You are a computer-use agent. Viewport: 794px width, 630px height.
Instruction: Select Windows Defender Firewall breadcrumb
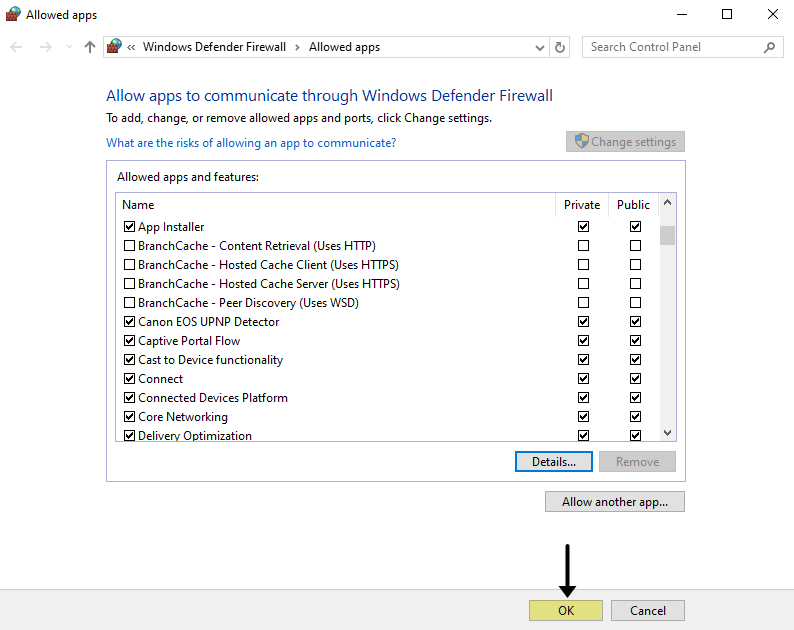point(214,47)
